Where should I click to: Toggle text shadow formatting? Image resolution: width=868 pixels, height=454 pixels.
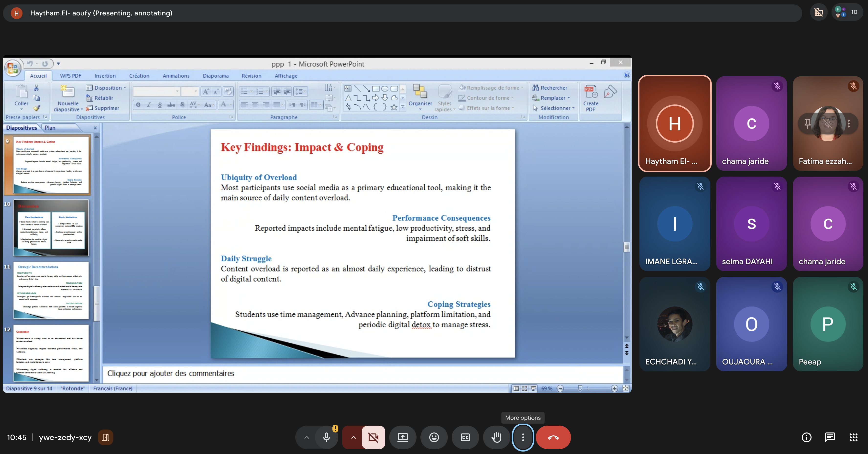(182, 105)
